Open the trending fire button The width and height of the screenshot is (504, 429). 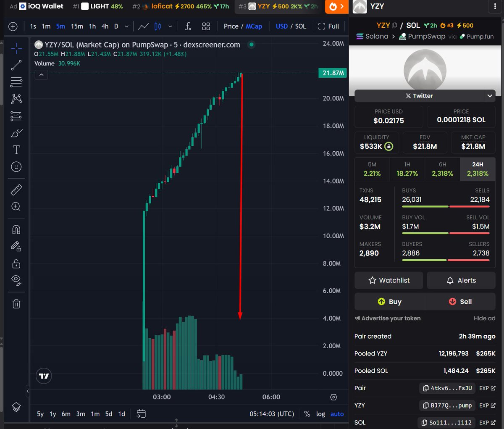click(x=336, y=6)
